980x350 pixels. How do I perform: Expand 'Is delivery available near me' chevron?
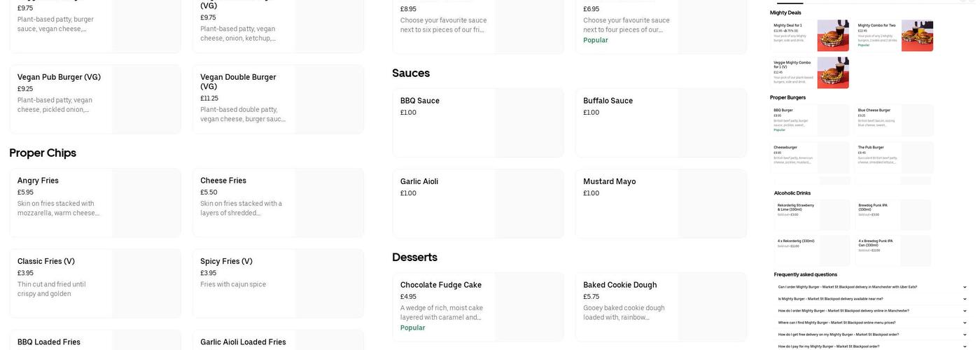click(x=965, y=299)
